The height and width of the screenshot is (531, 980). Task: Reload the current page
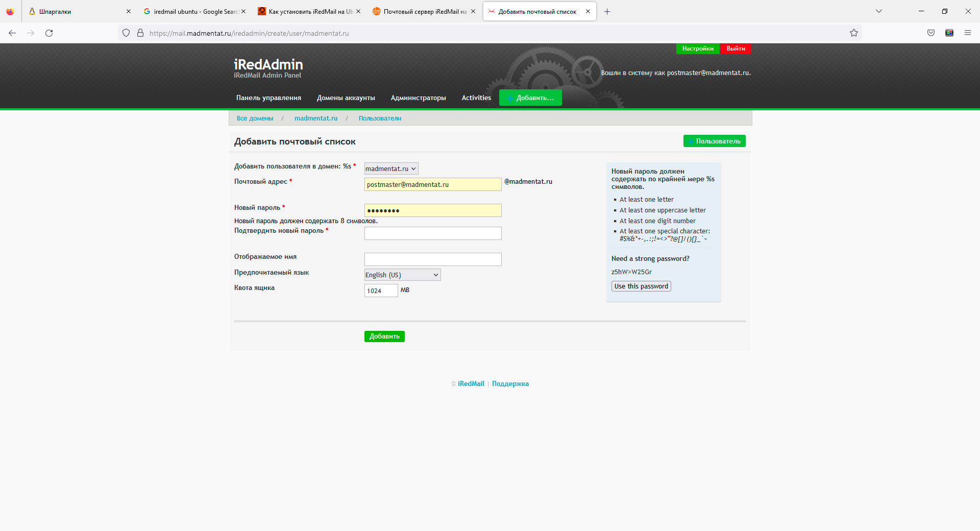[x=49, y=33]
